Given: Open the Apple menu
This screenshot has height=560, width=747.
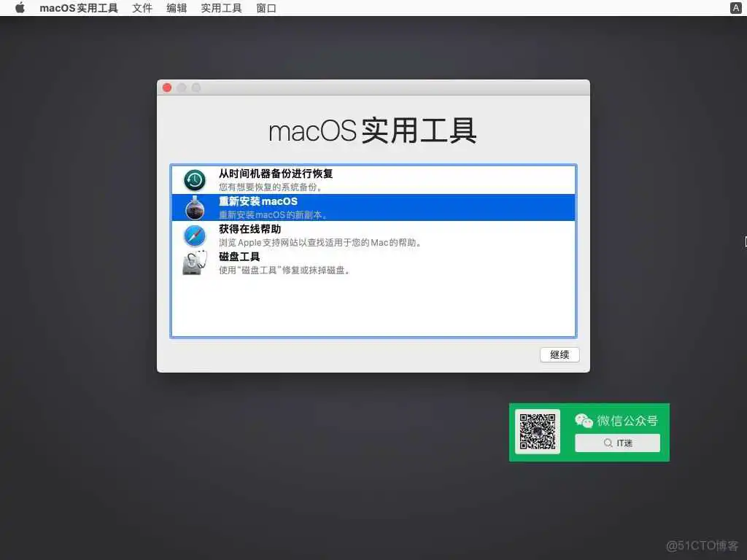Looking at the screenshot, I should 19,8.
